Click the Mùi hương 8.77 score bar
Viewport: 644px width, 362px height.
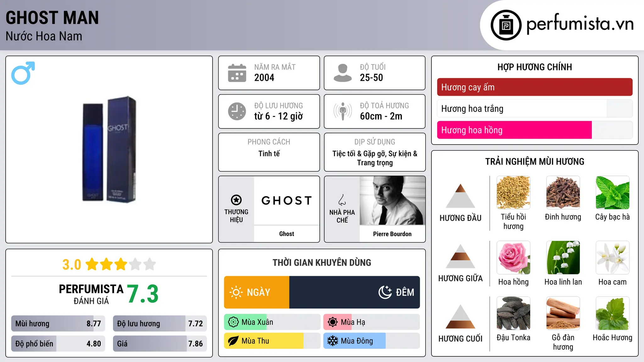pos(58,324)
